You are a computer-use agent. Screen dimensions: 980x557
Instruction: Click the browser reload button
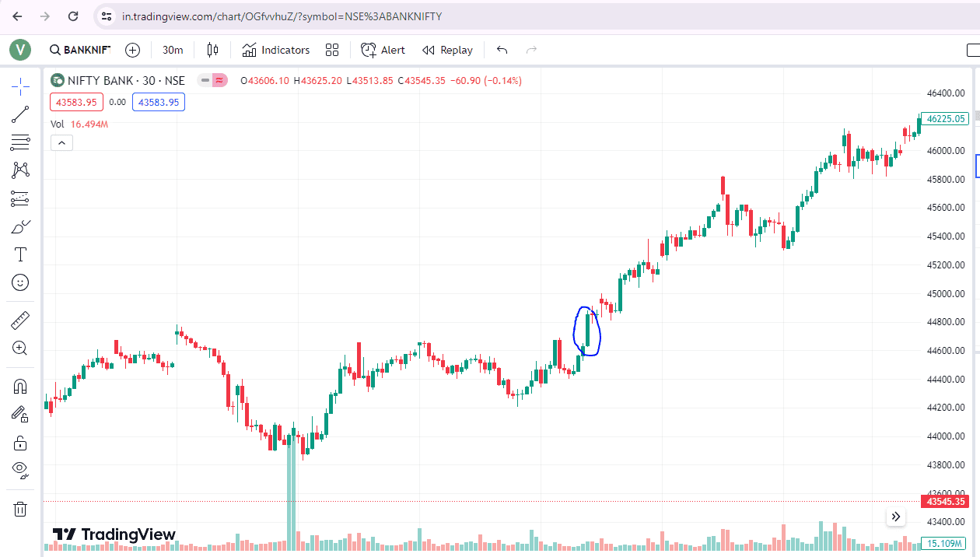73,16
